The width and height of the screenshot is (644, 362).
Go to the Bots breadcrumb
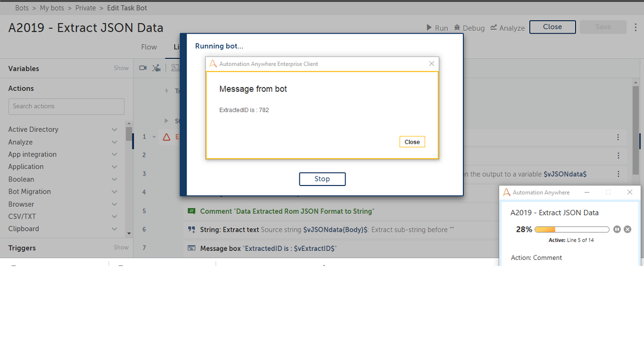click(22, 8)
